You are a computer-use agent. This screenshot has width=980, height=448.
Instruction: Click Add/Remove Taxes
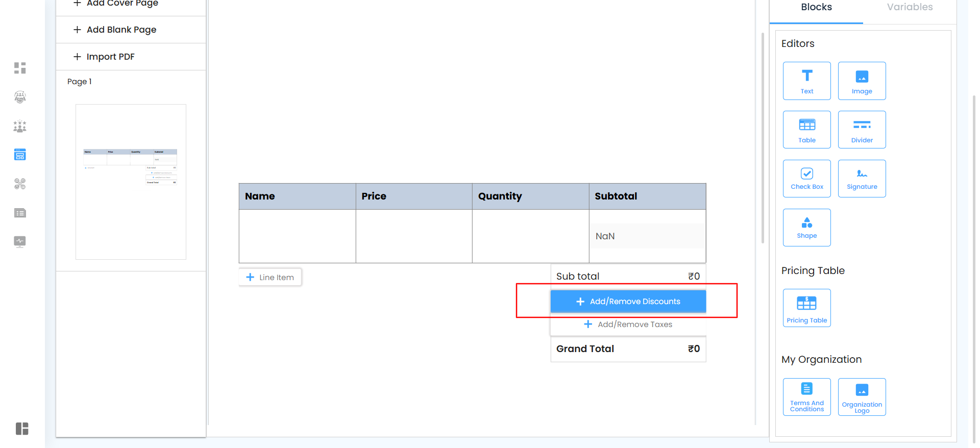coord(628,325)
